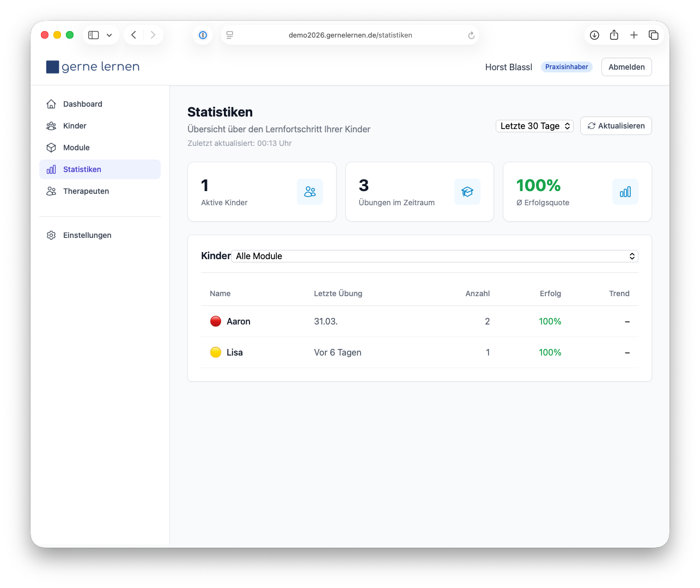Click the Therapeuten people icon

tap(51, 191)
